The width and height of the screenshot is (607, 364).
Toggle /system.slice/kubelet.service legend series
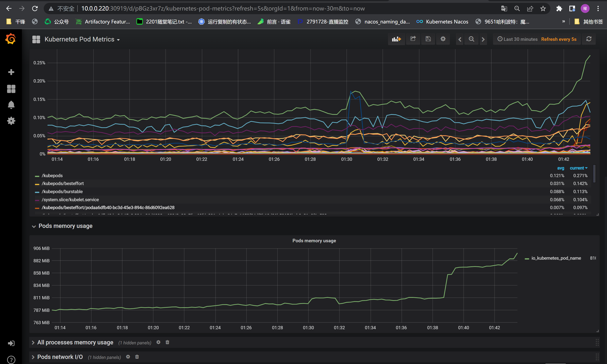70,200
